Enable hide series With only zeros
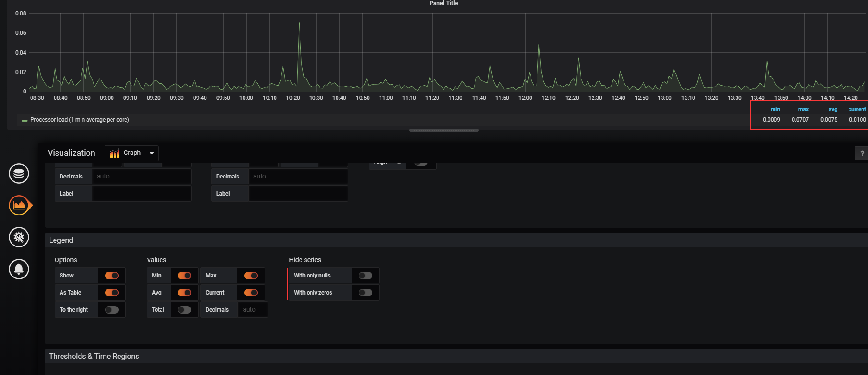The width and height of the screenshot is (868, 375). pos(365,293)
